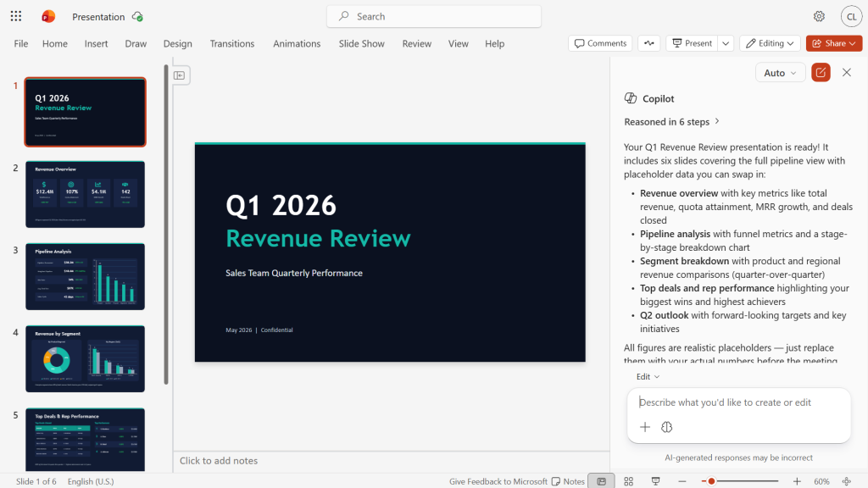Fit slide to window icon

click(x=847, y=481)
